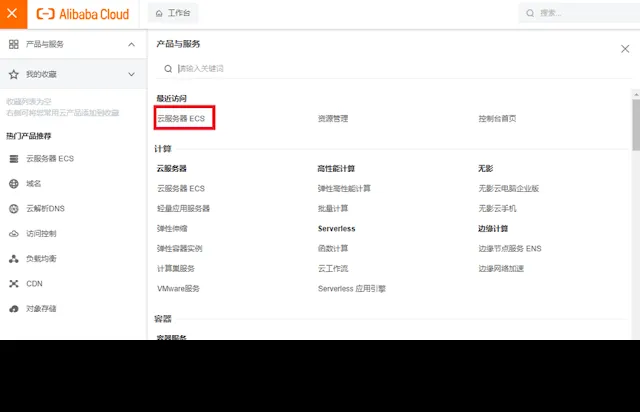Open VMware服务 link
The height and width of the screenshot is (412, 640).
[x=178, y=288]
